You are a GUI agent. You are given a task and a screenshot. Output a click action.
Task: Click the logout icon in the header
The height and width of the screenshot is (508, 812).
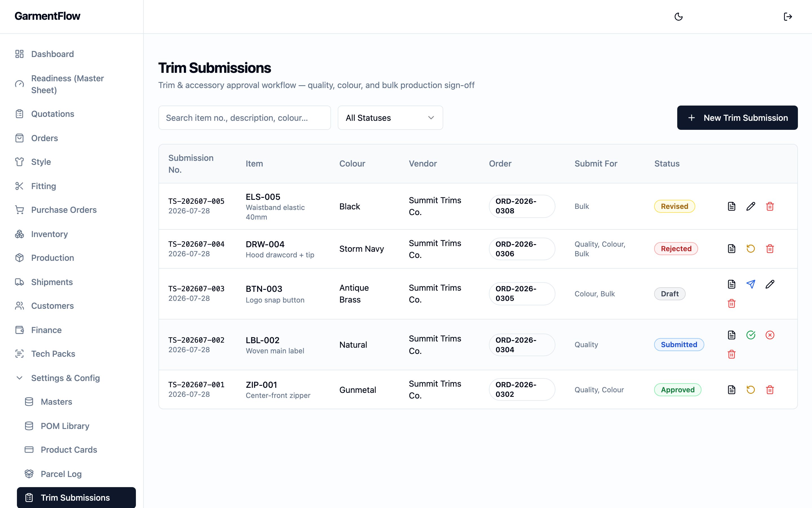click(x=787, y=16)
